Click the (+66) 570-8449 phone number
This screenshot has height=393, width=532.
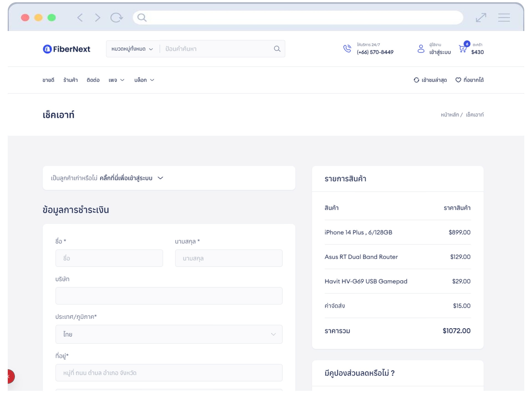point(375,52)
